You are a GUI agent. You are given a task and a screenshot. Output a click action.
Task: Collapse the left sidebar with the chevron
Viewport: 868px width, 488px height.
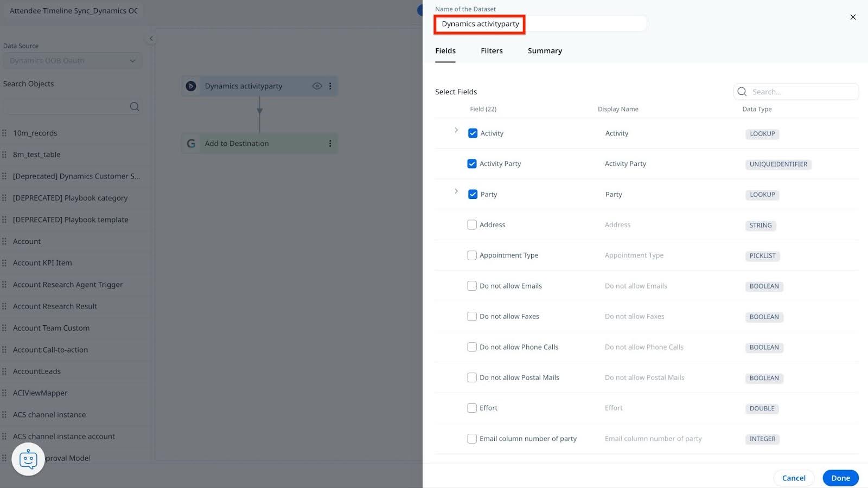[x=151, y=38]
